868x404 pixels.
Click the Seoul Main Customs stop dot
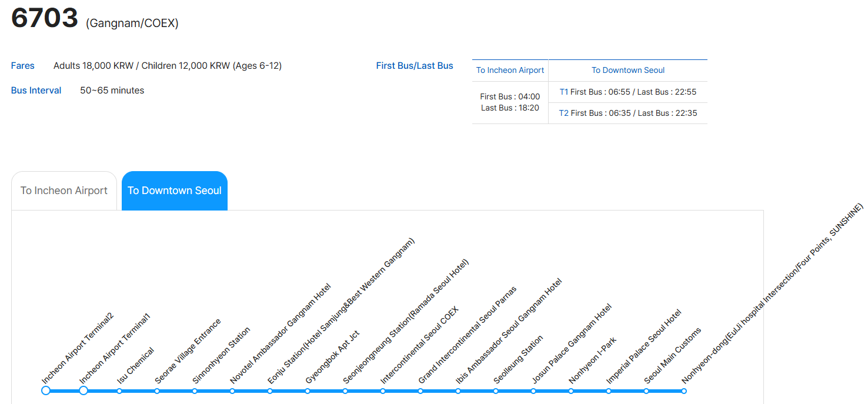pyautogui.click(x=646, y=391)
